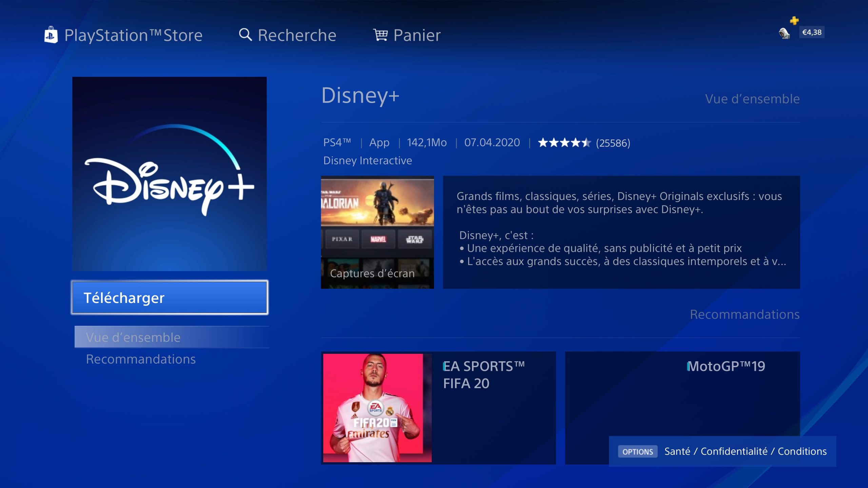
Task: Open Santé / Confidentialité / Conditions link
Action: pyautogui.click(x=745, y=451)
